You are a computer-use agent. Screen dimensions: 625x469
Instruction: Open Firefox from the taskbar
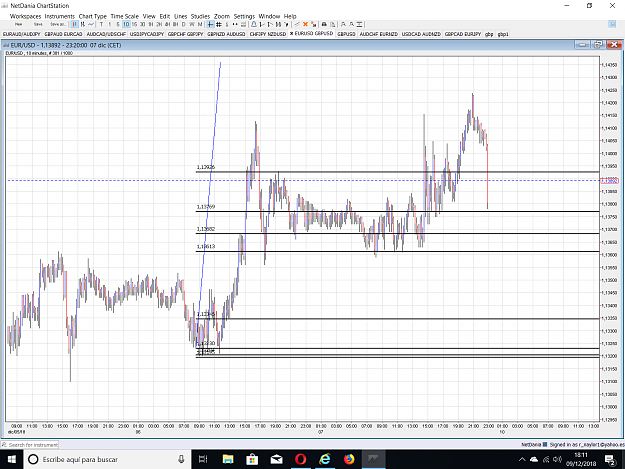349,459
